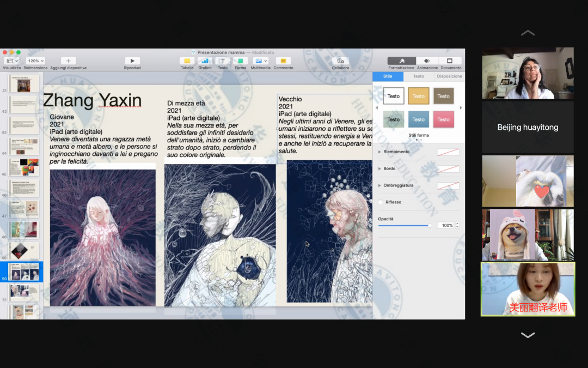Toggle the Formattazione inspector

401,61
